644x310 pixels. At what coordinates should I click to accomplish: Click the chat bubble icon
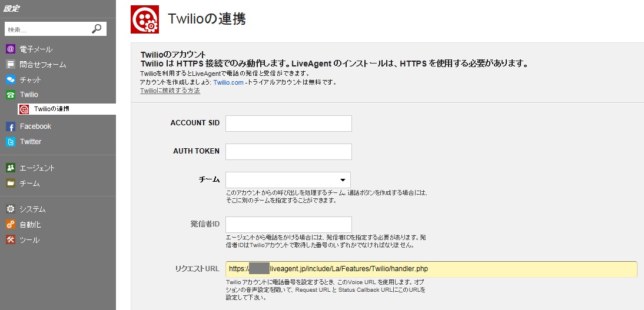tap(11, 79)
